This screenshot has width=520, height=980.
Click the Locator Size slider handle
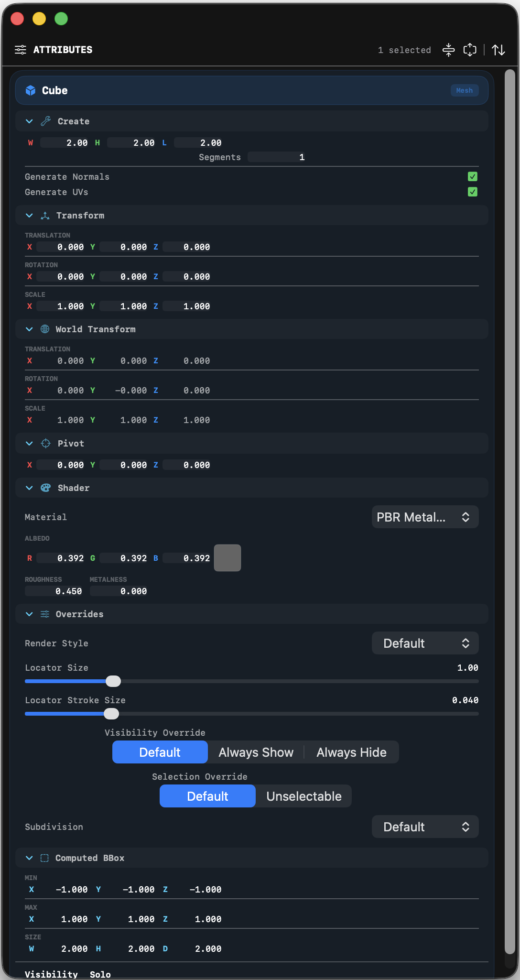click(x=113, y=681)
